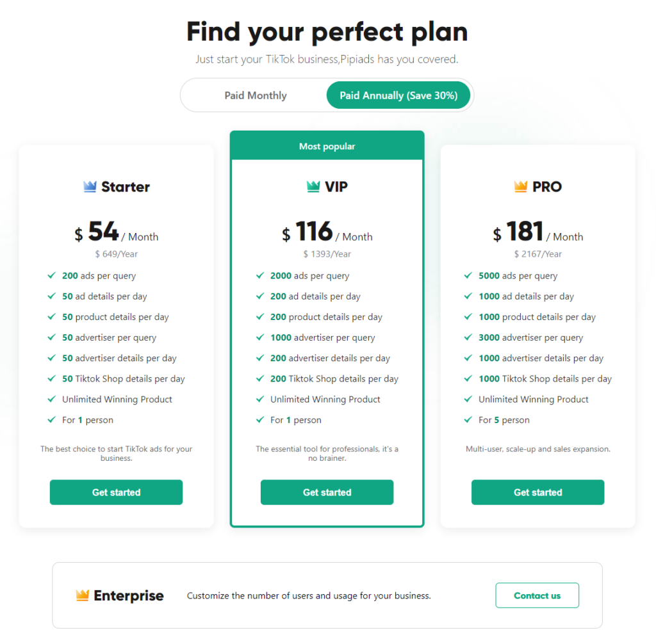The image size is (656, 644).
Task: Click the PRO plan title
Action: tap(547, 186)
